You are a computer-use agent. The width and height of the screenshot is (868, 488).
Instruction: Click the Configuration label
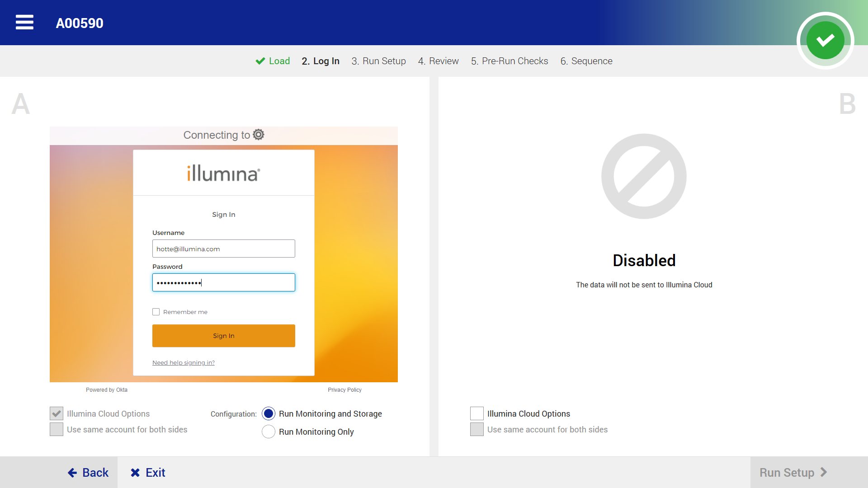click(x=233, y=414)
